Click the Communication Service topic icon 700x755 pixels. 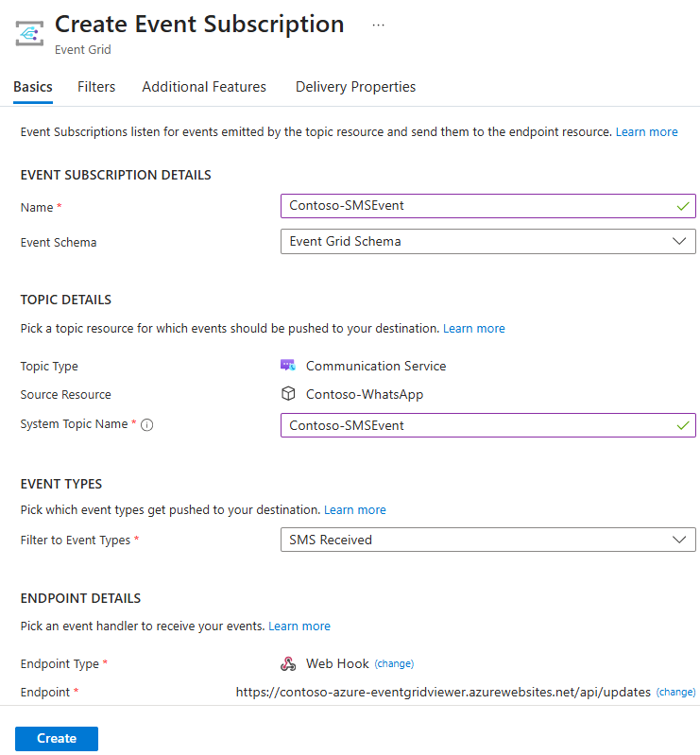tap(288, 366)
